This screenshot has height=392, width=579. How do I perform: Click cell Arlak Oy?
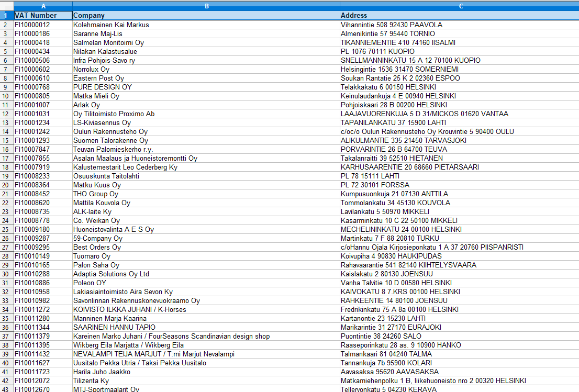click(206, 105)
